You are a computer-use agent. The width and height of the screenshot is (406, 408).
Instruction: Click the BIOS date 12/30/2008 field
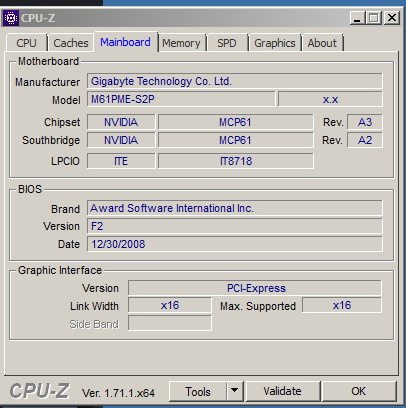(235, 244)
